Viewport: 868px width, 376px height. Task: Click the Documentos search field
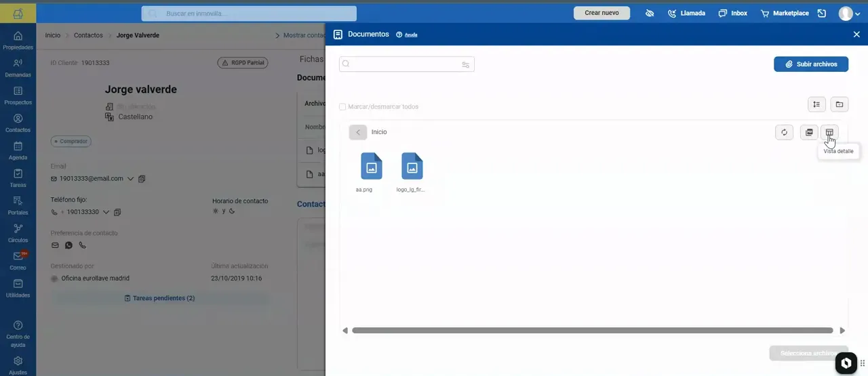[x=406, y=64]
